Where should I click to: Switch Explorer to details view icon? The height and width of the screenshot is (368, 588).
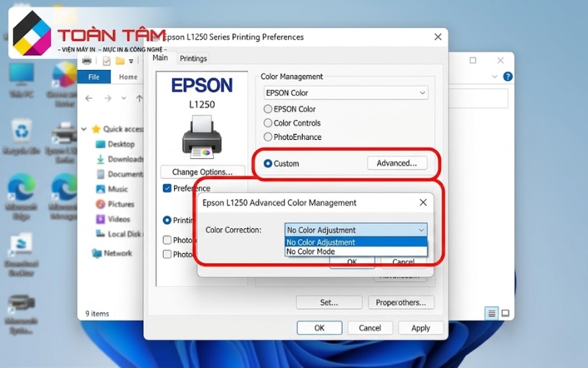click(x=492, y=314)
